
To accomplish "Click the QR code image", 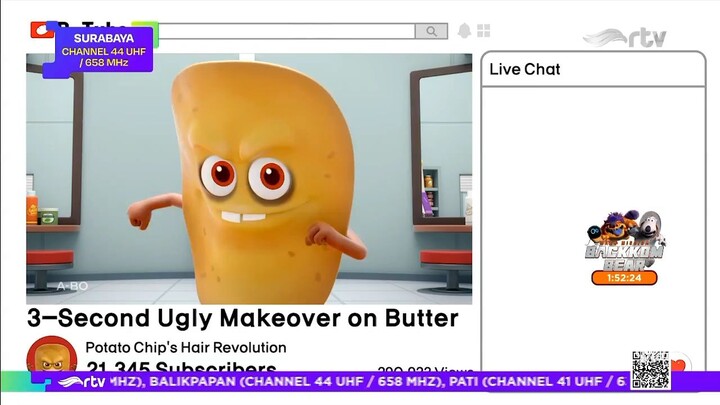I will pos(650,369).
